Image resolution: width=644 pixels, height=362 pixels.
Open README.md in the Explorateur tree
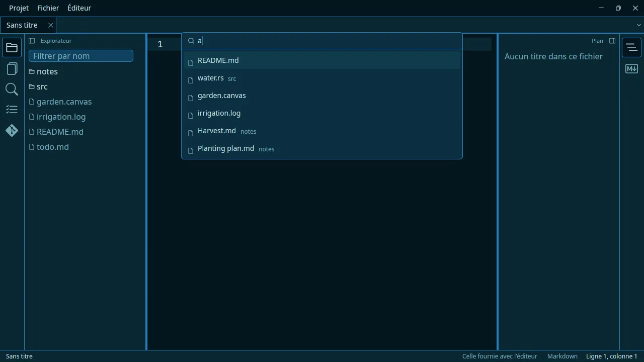click(x=56, y=132)
